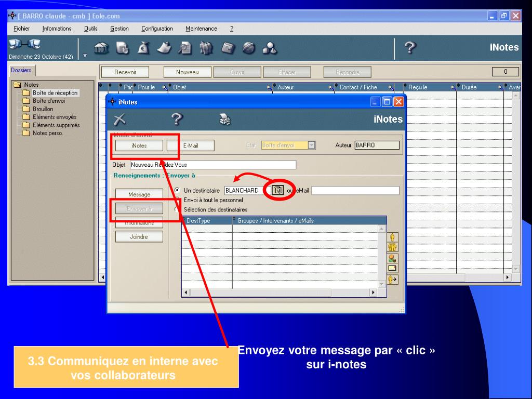Expand the small arrow next to the date
532x399 pixels.
pos(85,56)
